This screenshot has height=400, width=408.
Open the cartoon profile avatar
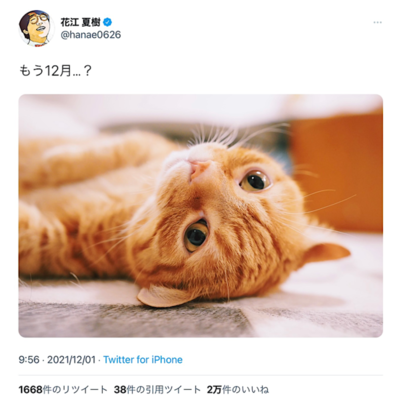[36, 28]
